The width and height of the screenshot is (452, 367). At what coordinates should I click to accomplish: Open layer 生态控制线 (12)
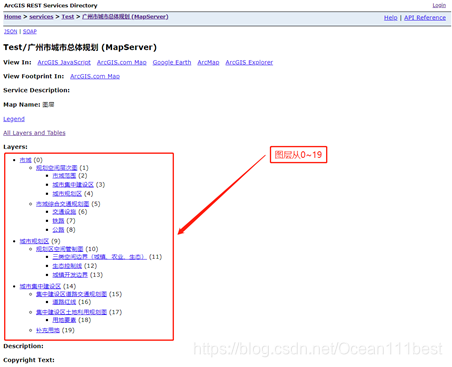67,266
